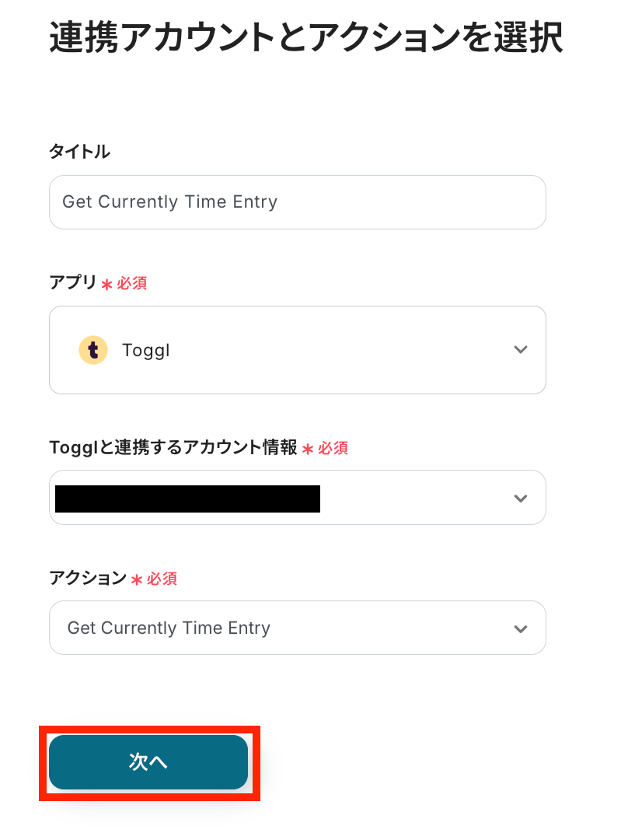Click the アクション field label

(x=87, y=578)
